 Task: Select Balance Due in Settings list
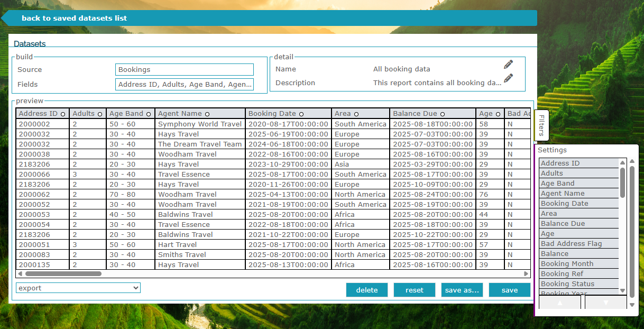[579, 224]
